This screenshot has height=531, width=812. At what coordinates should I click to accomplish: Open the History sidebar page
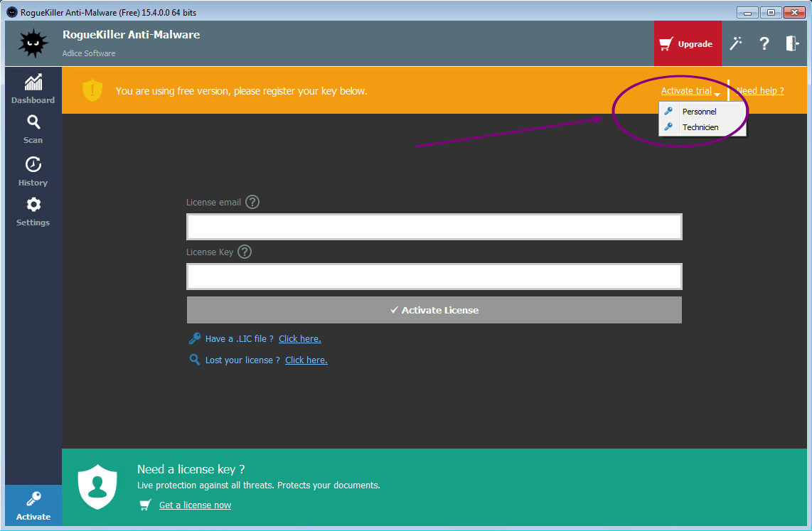33,171
